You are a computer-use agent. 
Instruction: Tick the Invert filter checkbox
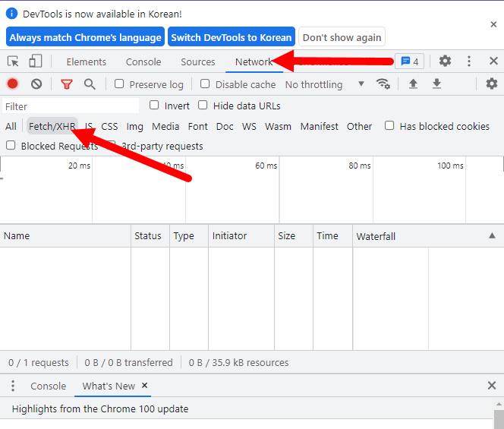click(x=154, y=105)
